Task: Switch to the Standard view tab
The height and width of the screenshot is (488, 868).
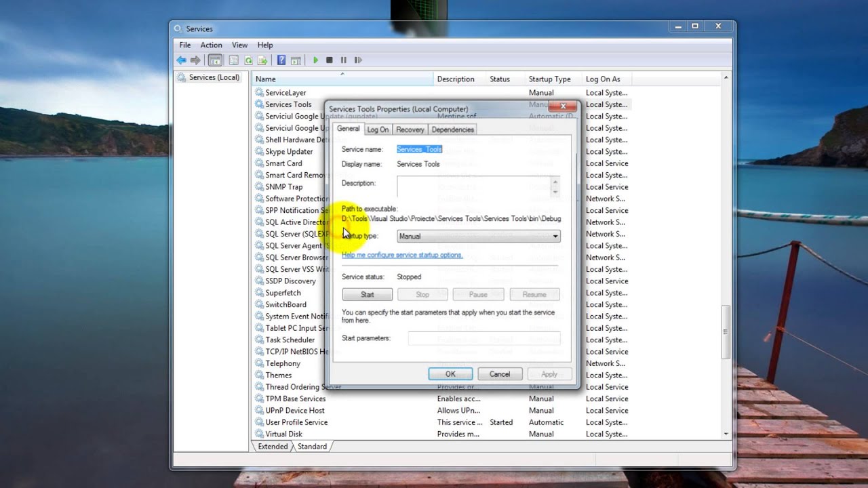Action: (x=312, y=447)
